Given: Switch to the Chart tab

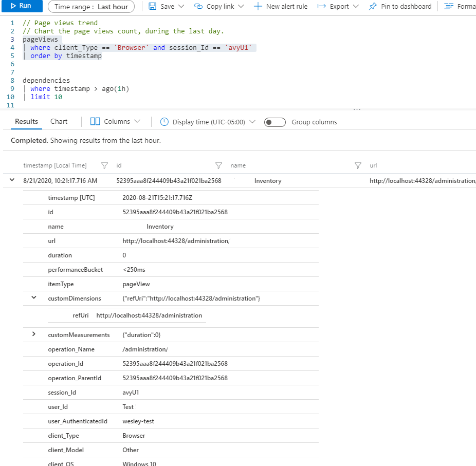Looking at the screenshot, I should tap(58, 121).
